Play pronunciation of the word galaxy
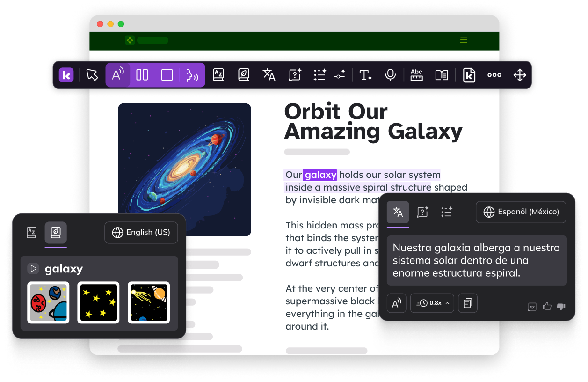Image resolution: width=588 pixels, height=382 pixels. [x=33, y=269]
